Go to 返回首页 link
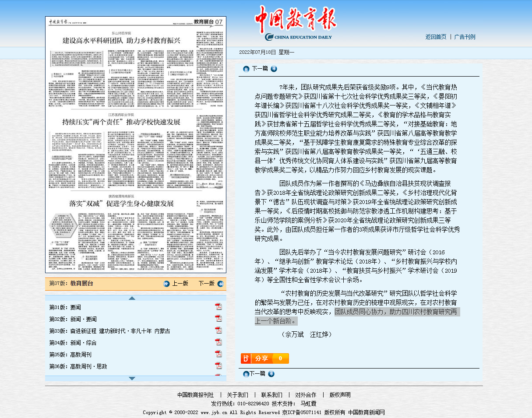This screenshot has width=532, height=418. 436,37
